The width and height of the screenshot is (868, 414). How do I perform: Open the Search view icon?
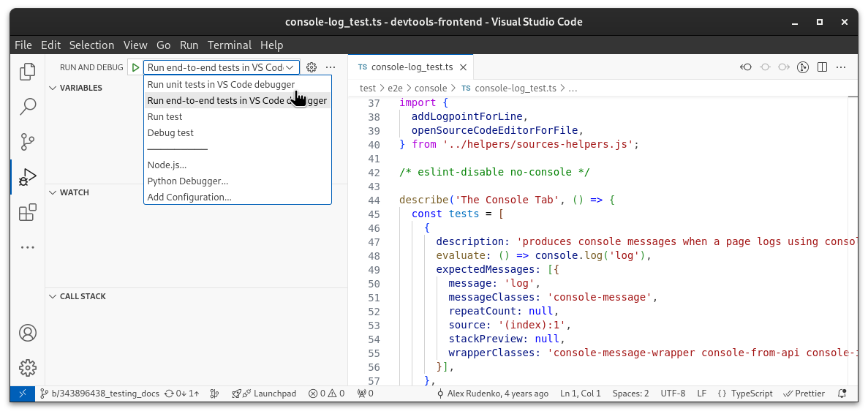point(28,107)
